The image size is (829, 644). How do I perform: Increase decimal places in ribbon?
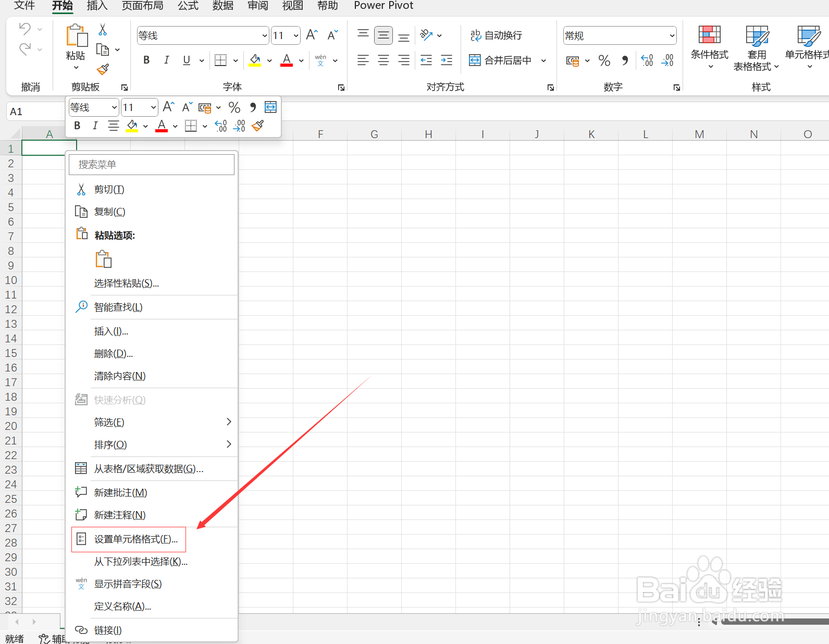(647, 60)
